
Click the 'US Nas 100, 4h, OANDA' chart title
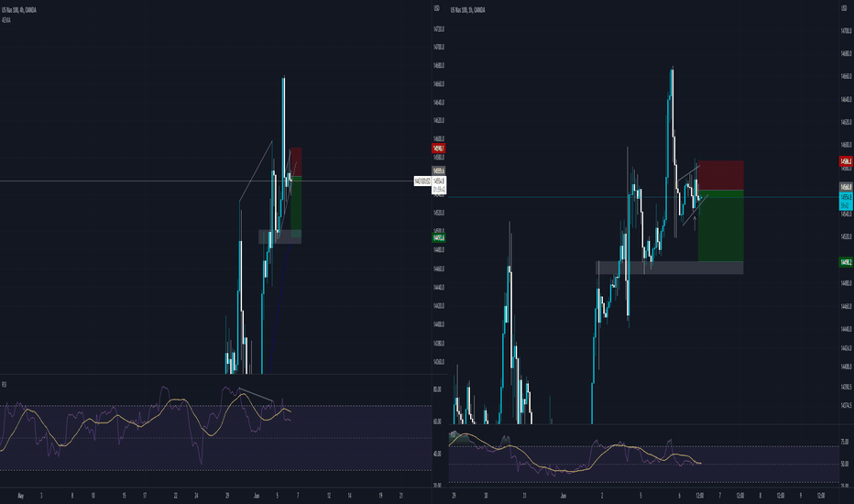coord(19,10)
